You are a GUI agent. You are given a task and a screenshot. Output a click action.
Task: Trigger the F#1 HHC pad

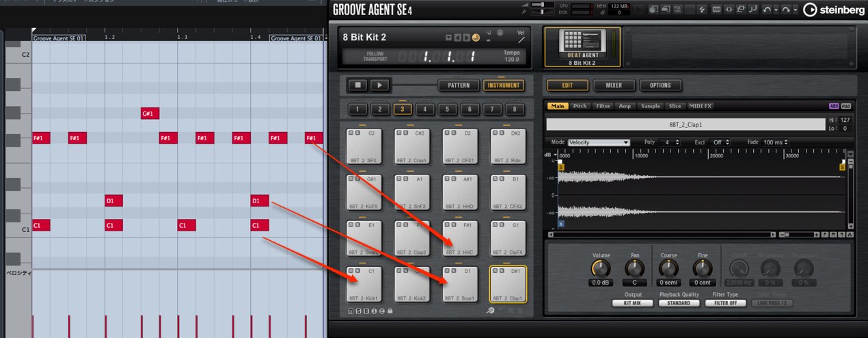[459, 238]
